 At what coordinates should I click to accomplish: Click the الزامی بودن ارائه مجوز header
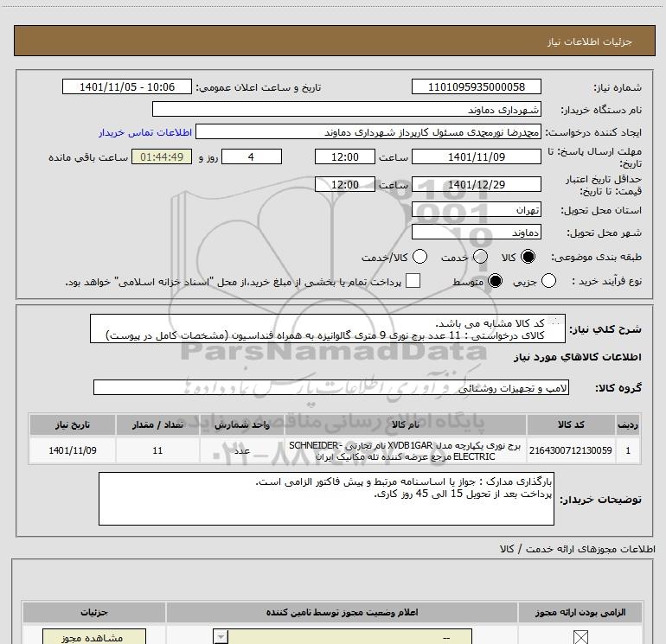(x=580, y=612)
